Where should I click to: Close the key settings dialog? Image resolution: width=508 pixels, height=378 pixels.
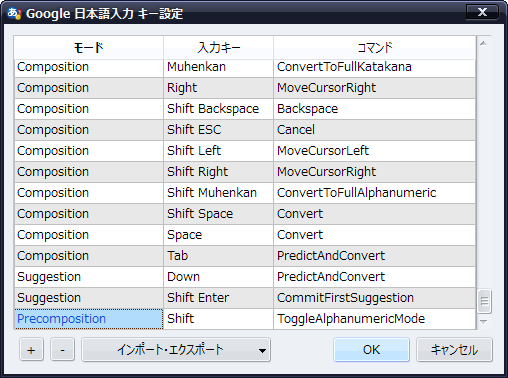tap(482, 12)
